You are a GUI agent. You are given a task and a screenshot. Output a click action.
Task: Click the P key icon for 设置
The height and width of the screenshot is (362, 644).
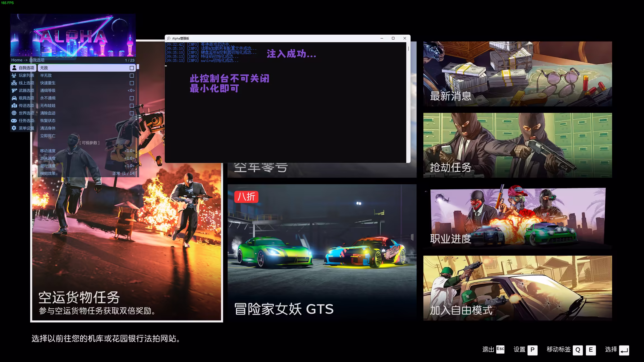coord(532,350)
